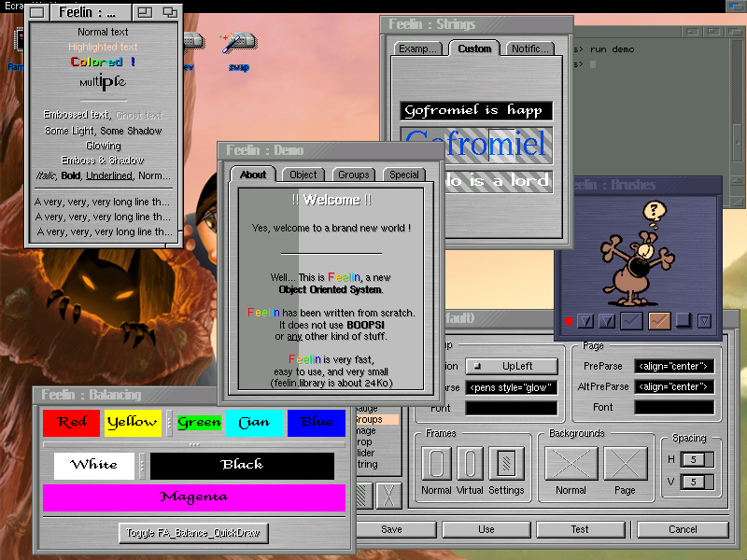747x560 pixels.
Task: Click the Red color block in Balancing
Action: pos(72,423)
